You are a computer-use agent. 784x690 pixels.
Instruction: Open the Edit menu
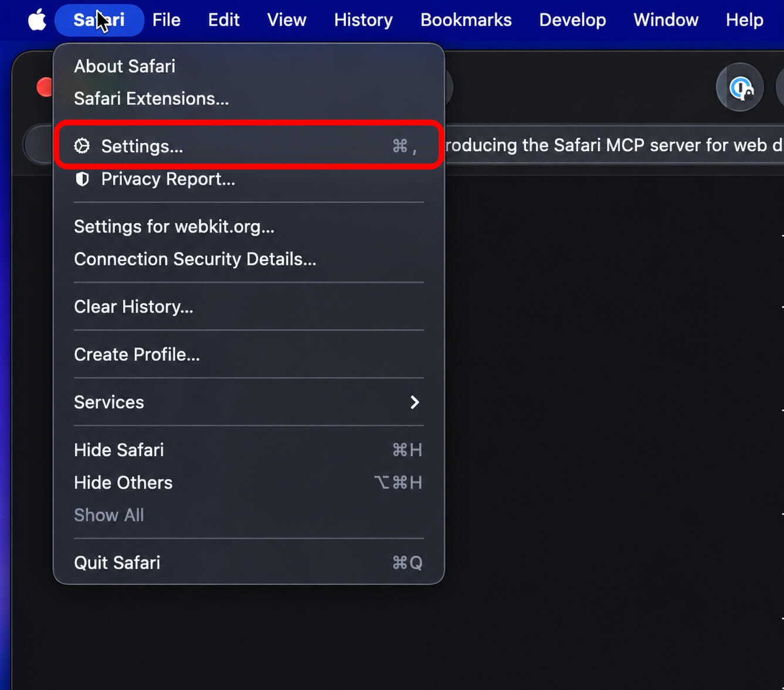(x=224, y=20)
